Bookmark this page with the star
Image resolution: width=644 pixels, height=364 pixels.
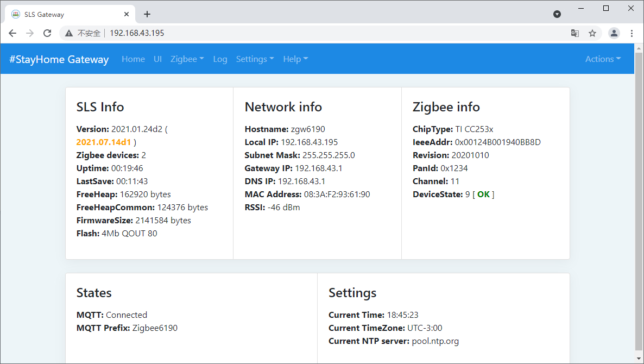(592, 33)
